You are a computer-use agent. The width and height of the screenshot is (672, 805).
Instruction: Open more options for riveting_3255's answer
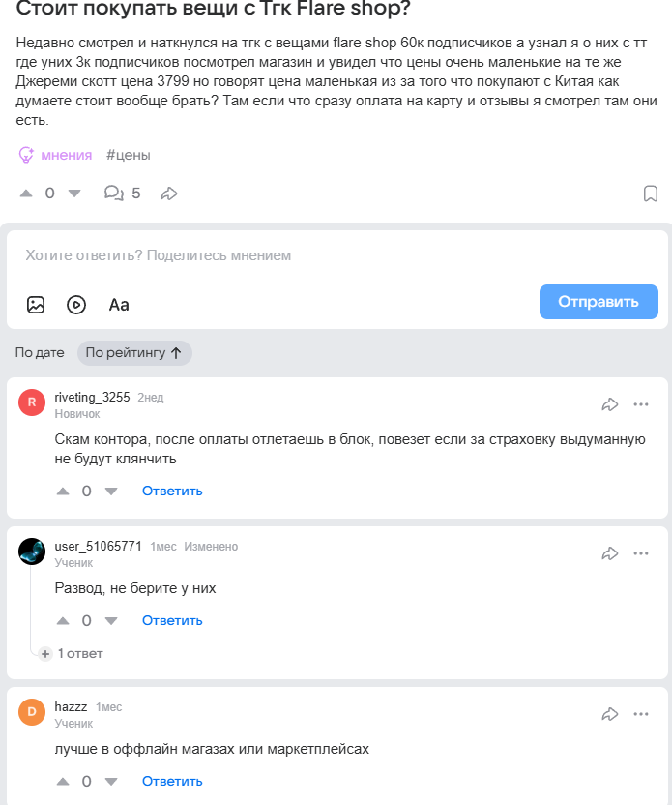click(x=641, y=404)
